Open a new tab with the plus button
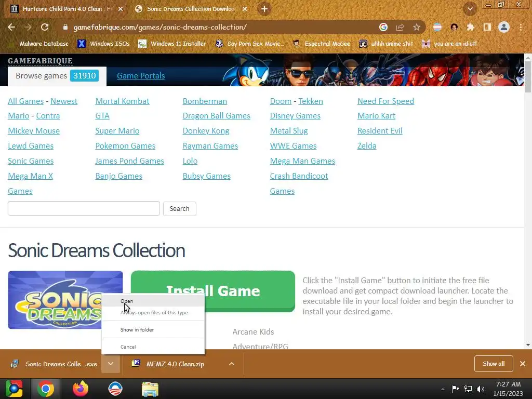The height and width of the screenshot is (399, 532). pyautogui.click(x=264, y=9)
